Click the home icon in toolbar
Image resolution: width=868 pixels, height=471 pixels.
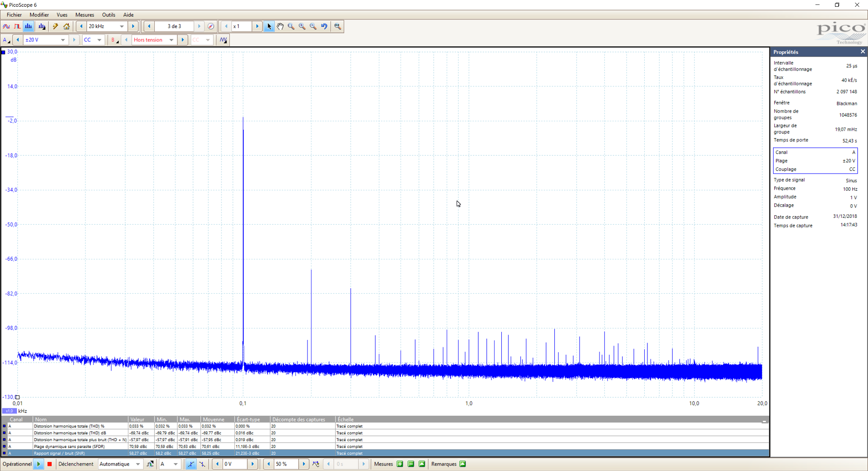66,26
